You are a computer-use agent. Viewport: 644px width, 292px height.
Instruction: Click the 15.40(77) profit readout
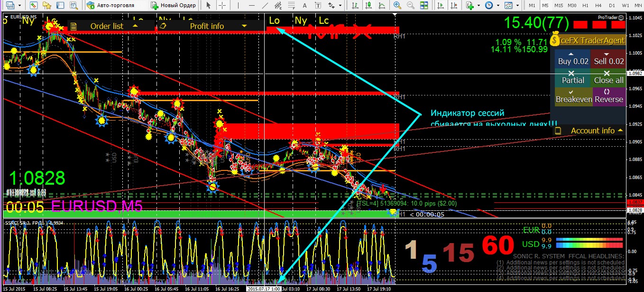point(535,22)
